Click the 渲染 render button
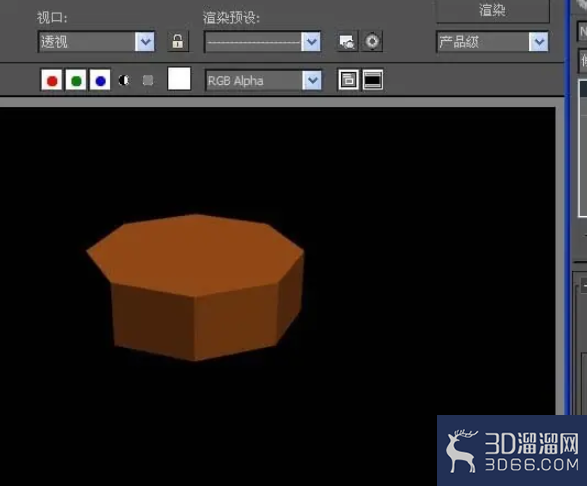 point(493,10)
